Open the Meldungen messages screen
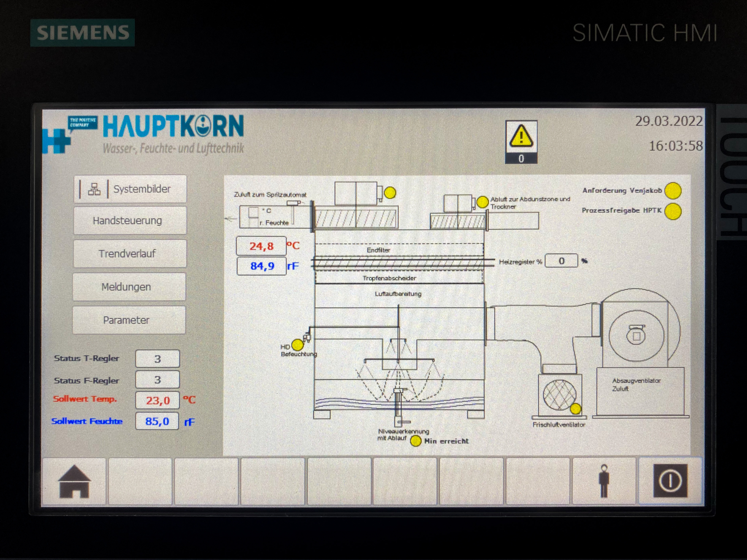The width and height of the screenshot is (747, 560). pos(129,287)
